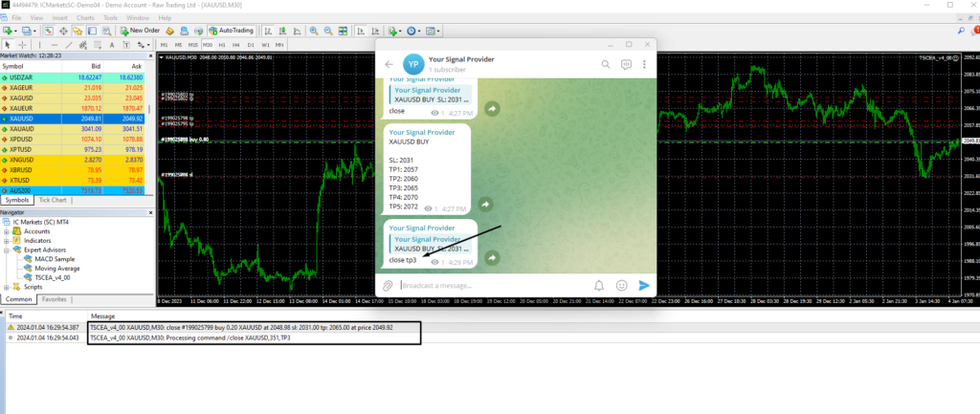Click the paperclip attach file icon

point(389,285)
